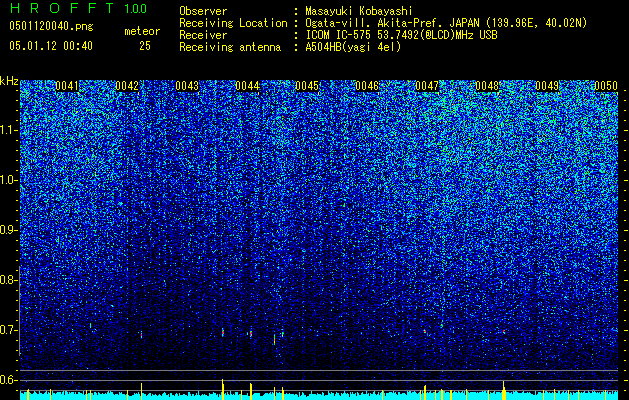Click the 0049 time marker

[x=547, y=86]
